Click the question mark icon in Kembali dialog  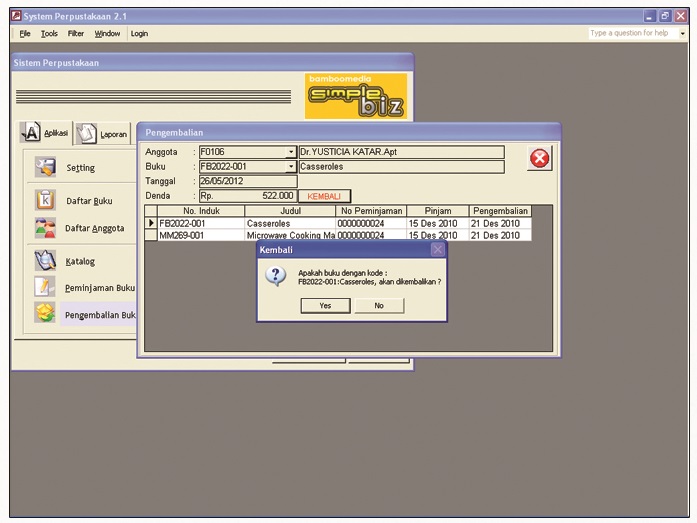point(276,276)
